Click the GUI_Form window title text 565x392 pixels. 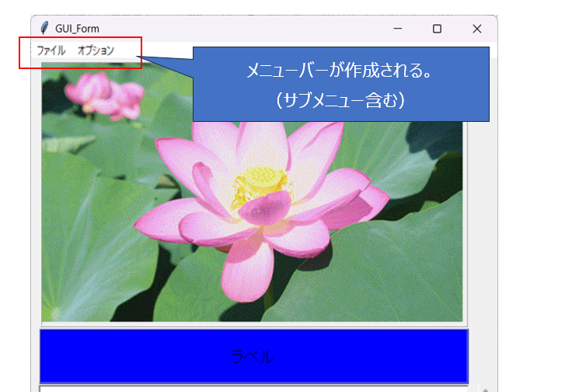(x=77, y=29)
